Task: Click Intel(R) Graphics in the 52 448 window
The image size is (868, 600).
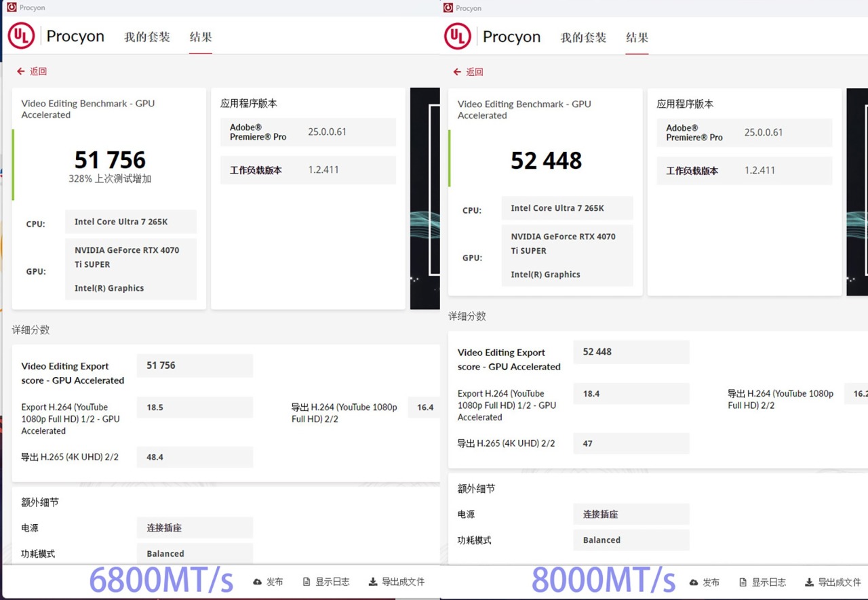Action: [x=546, y=275]
